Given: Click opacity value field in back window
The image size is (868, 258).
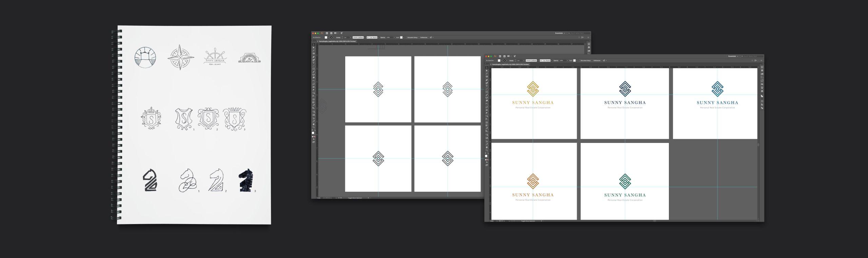Looking at the screenshot, I should point(390,37).
